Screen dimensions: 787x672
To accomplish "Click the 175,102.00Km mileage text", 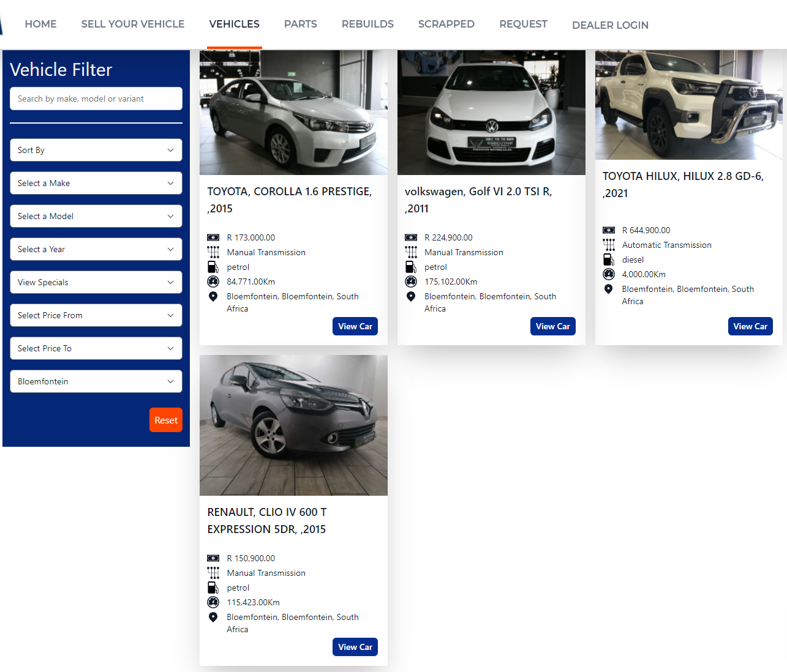I will click(x=451, y=282).
